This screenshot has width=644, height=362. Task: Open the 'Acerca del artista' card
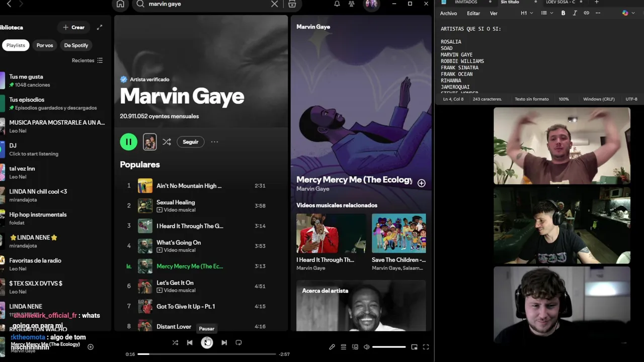(x=361, y=306)
